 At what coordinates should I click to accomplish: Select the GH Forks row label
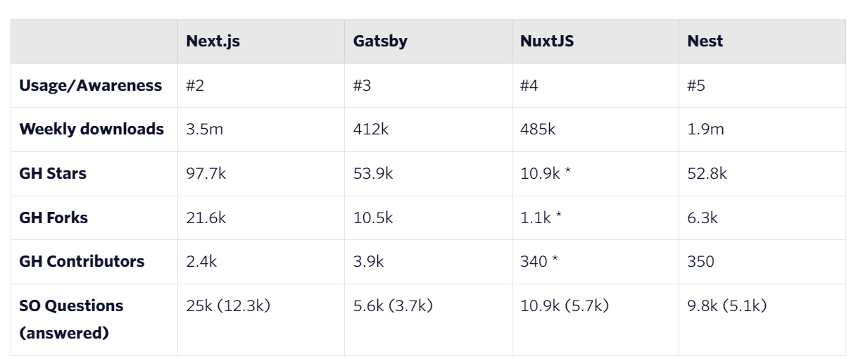point(54,218)
